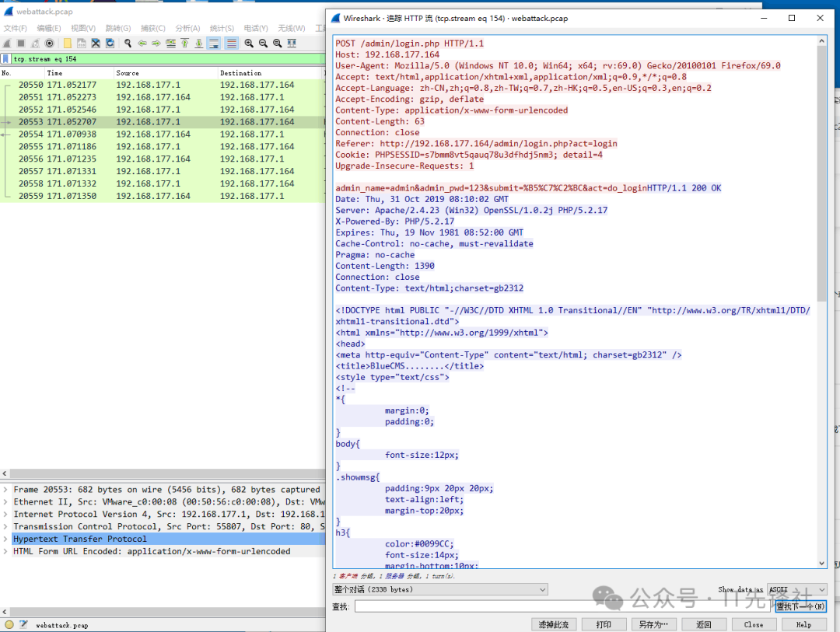Open the 整个对话 (2338 bytes) dropdown

[x=440, y=590]
